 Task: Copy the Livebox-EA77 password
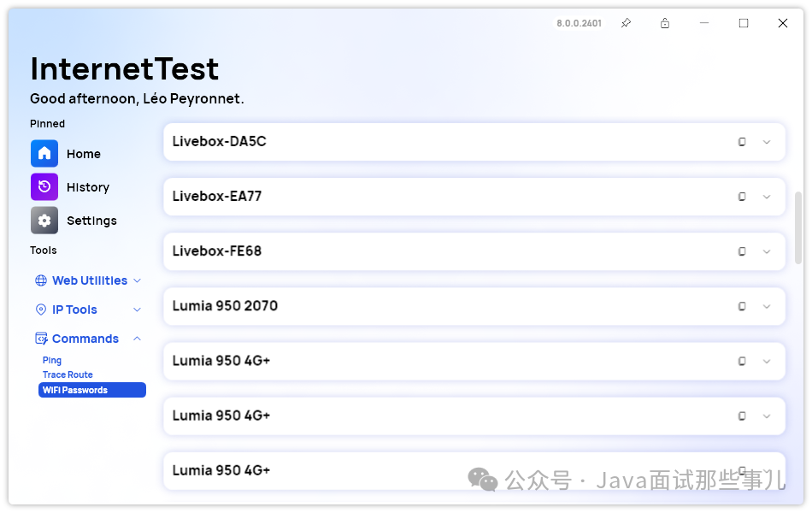(x=742, y=197)
